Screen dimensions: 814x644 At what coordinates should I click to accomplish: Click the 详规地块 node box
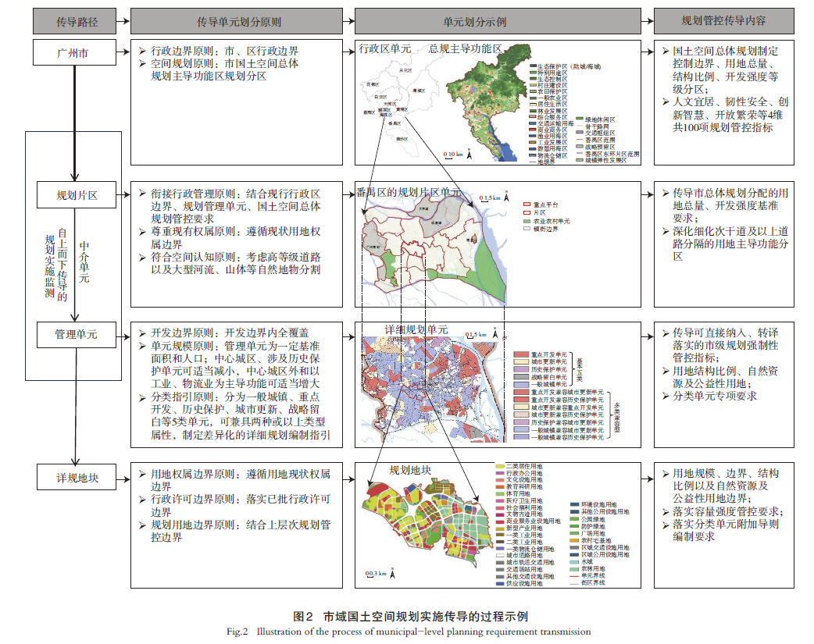coord(77,478)
